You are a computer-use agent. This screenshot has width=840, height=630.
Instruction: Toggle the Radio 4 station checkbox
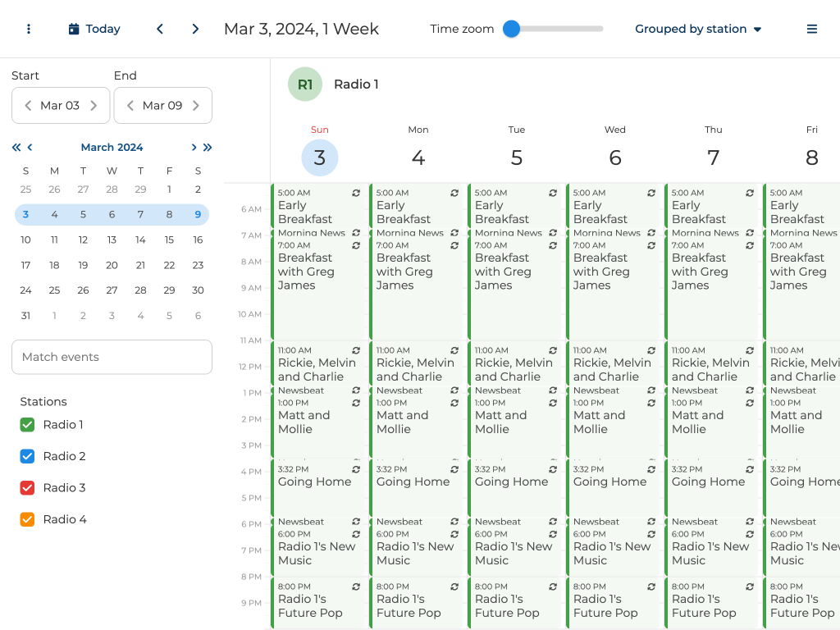[27, 519]
